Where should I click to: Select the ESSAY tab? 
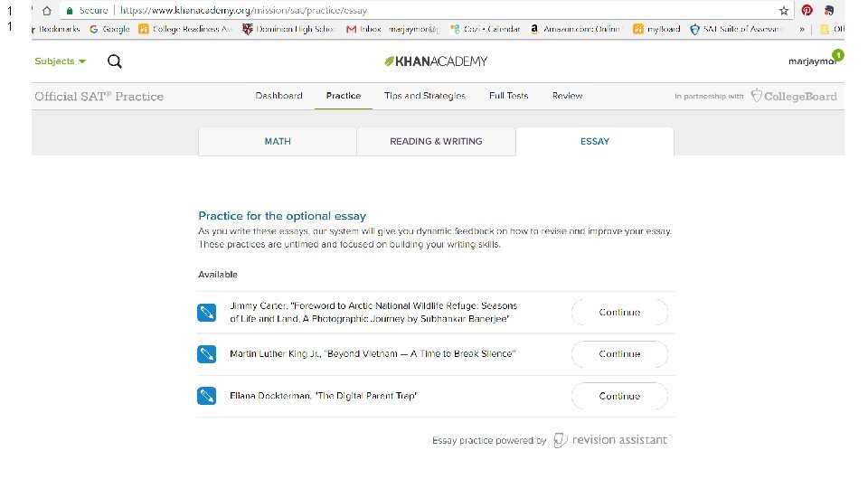(595, 142)
